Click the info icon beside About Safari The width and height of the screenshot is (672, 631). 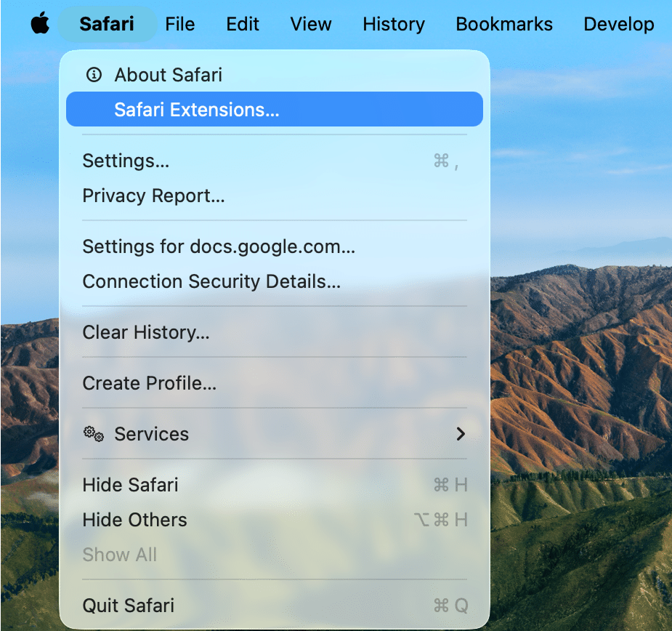click(94, 75)
